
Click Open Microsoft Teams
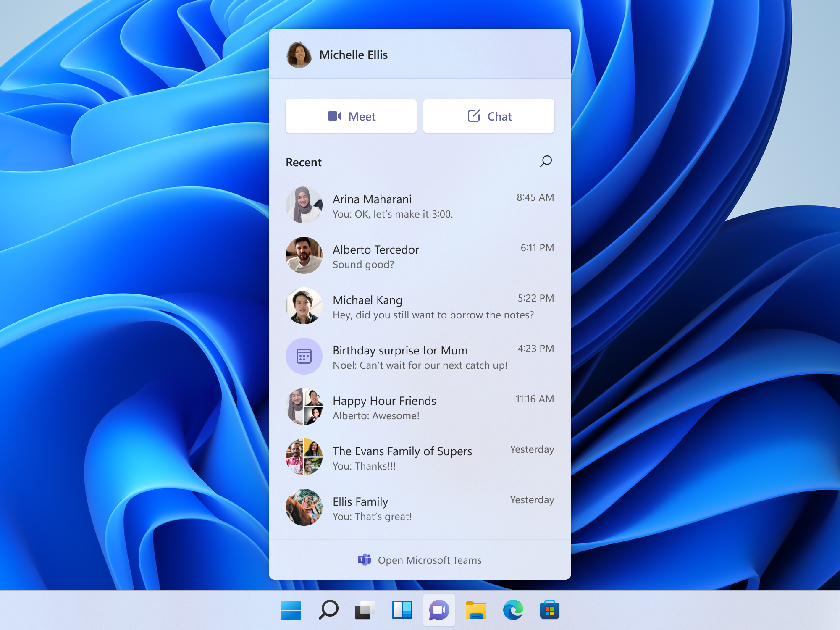point(430,560)
